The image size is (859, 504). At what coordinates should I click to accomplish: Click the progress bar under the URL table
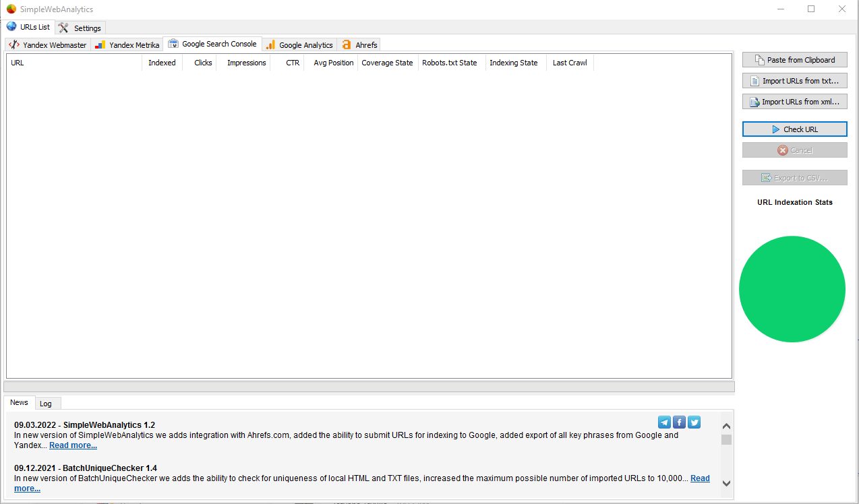pos(369,387)
